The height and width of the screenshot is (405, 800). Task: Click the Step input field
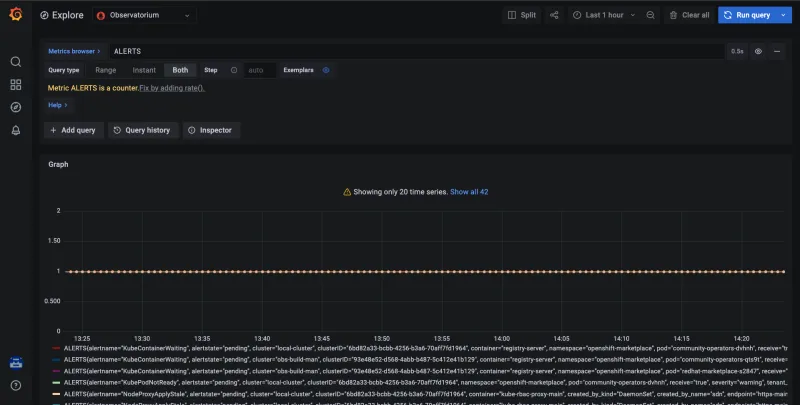click(x=260, y=70)
